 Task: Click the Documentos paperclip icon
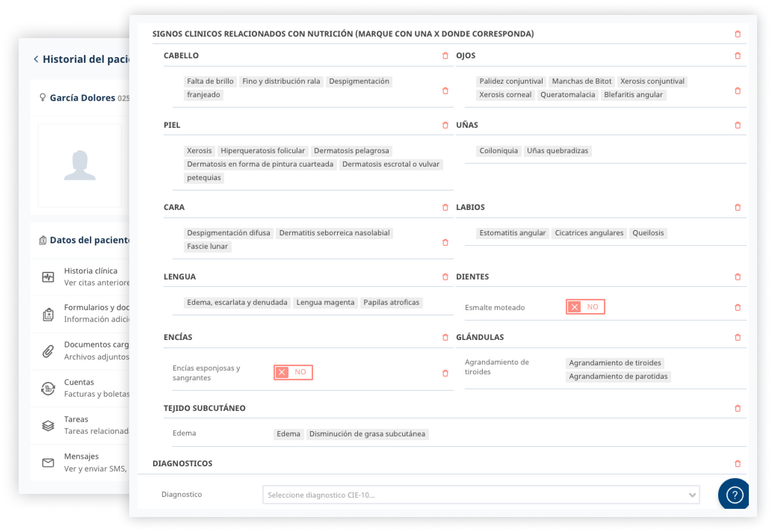click(48, 351)
